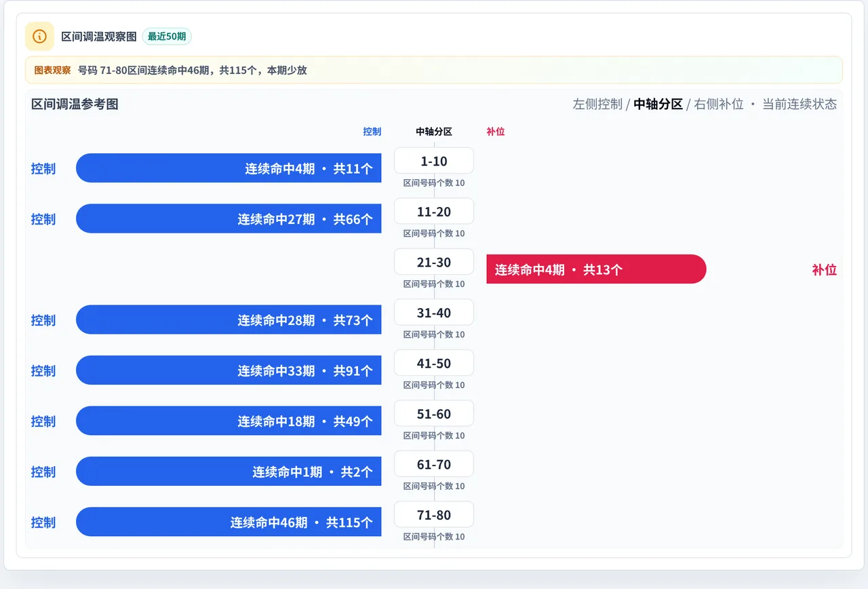Select the 71-80 range box
This screenshot has width=868, height=589.
click(434, 515)
